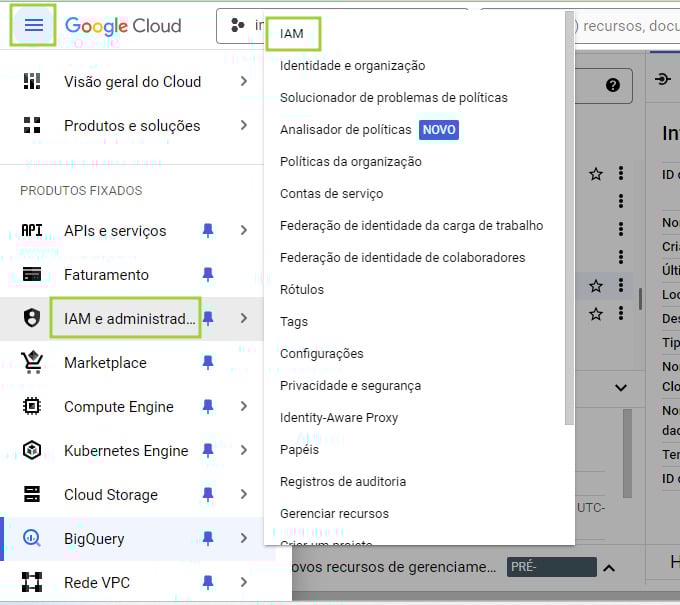This screenshot has height=605, width=680.
Task: Open Gerenciar recursos
Action: tap(334, 513)
